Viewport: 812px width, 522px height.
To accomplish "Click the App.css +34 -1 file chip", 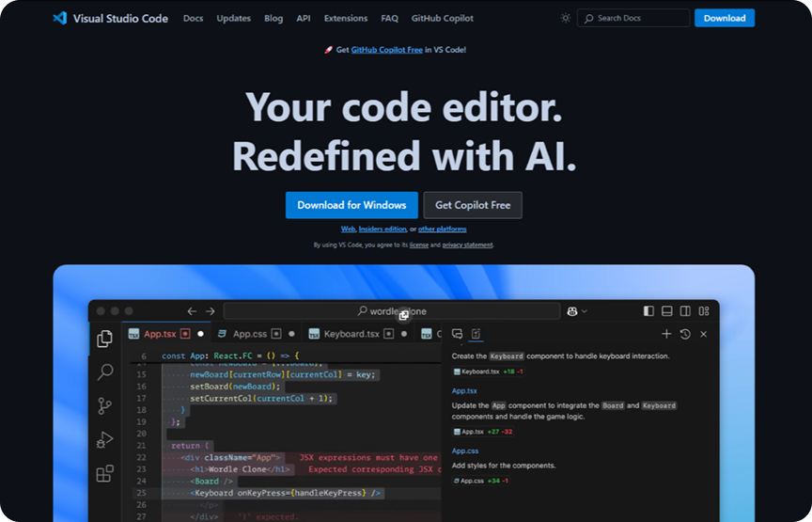I will [x=481, y=481].
